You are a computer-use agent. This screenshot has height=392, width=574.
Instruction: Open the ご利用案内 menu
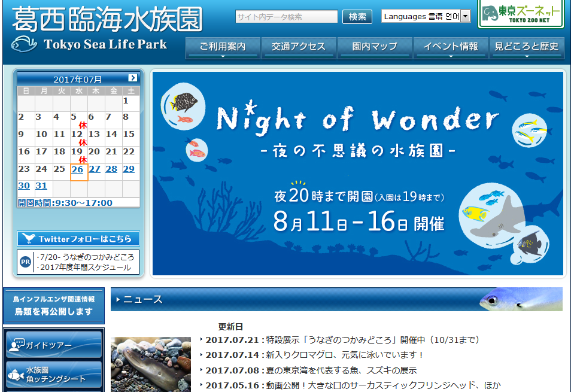(223, 48)
